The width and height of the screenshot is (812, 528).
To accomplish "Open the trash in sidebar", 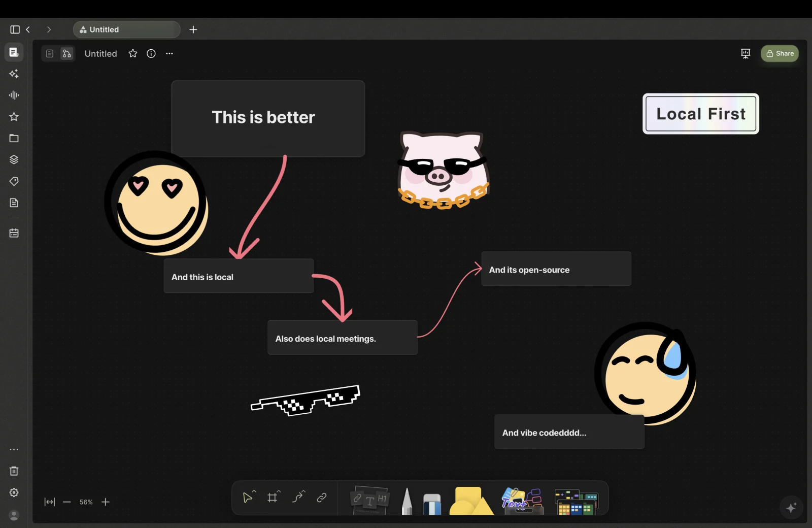I will [x=14, y=471].
